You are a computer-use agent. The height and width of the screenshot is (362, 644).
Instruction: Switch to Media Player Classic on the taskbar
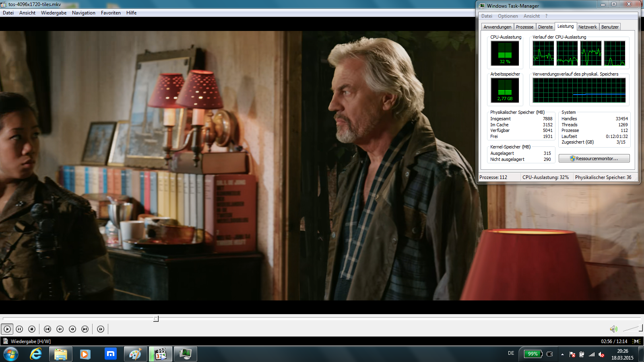(x=161, y=354)
